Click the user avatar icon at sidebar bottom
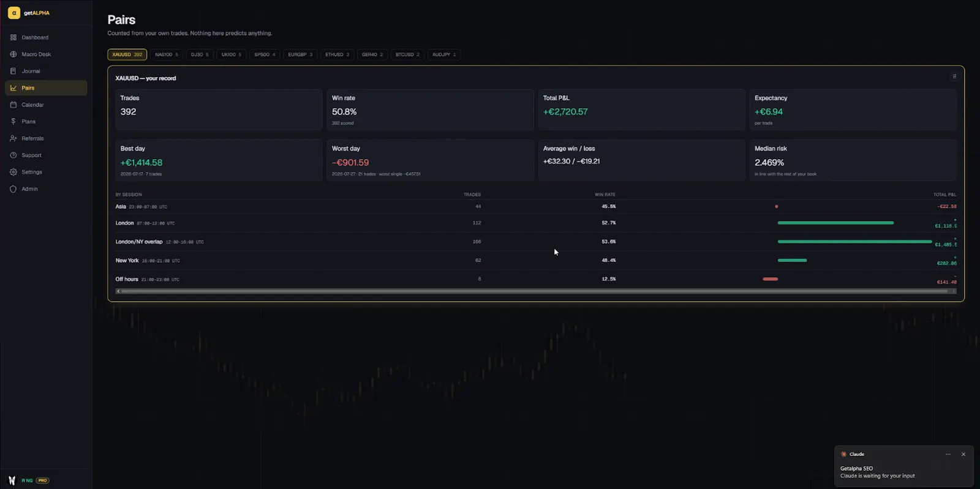This screenshot has height=489, width=980. pos(12,480)
